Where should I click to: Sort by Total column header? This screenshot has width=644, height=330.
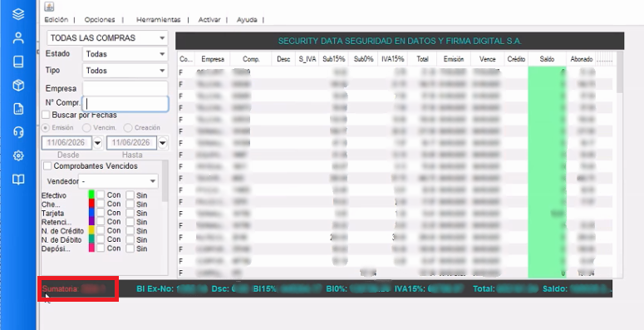pos(422,59)
